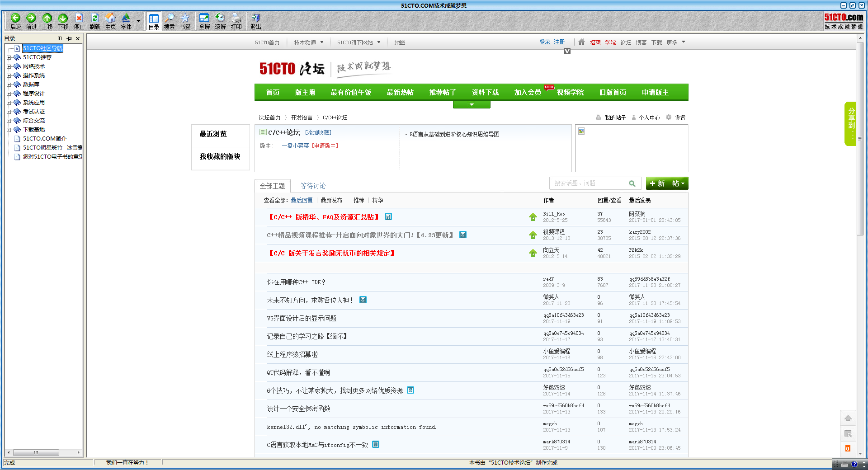This screenshot has width=868, height=470.
Task: Click the Font (字体) toolbar icon
Action: tap(126, 21)
